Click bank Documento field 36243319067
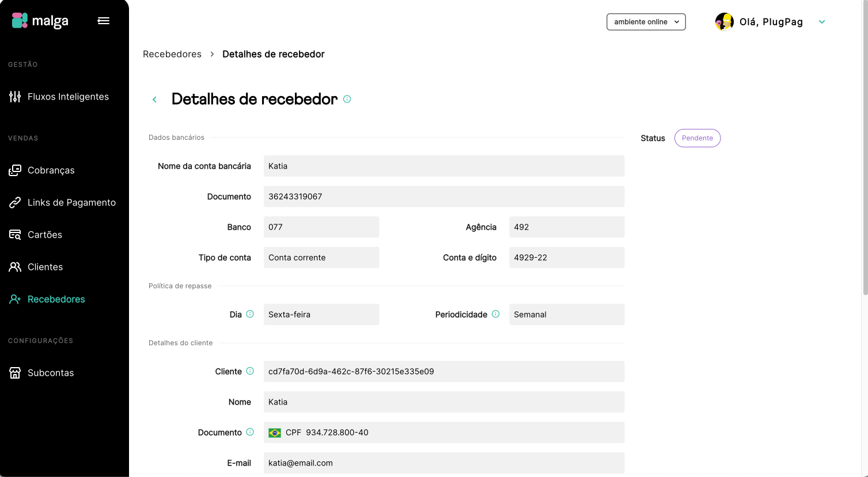Viewport: 868px width, 477px height. [444, 196]
